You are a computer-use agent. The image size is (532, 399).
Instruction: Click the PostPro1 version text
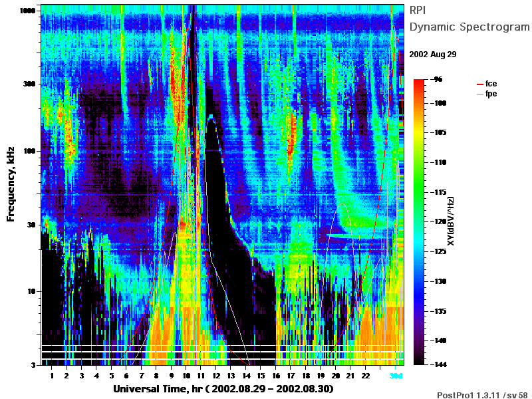point(482,394)
